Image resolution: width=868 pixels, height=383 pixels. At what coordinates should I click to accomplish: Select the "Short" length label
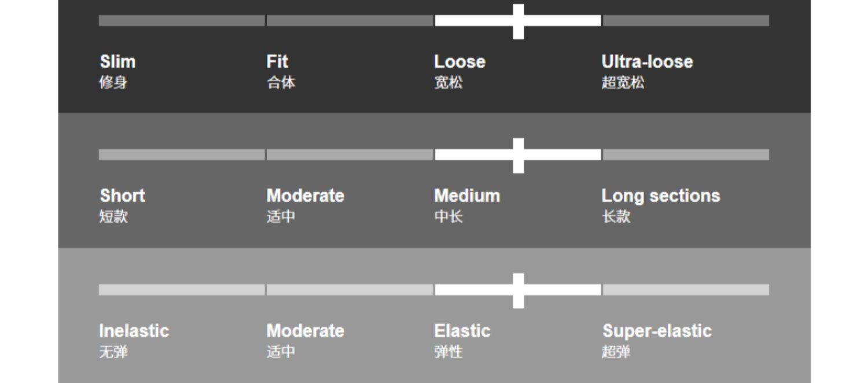tap(122, 196)
